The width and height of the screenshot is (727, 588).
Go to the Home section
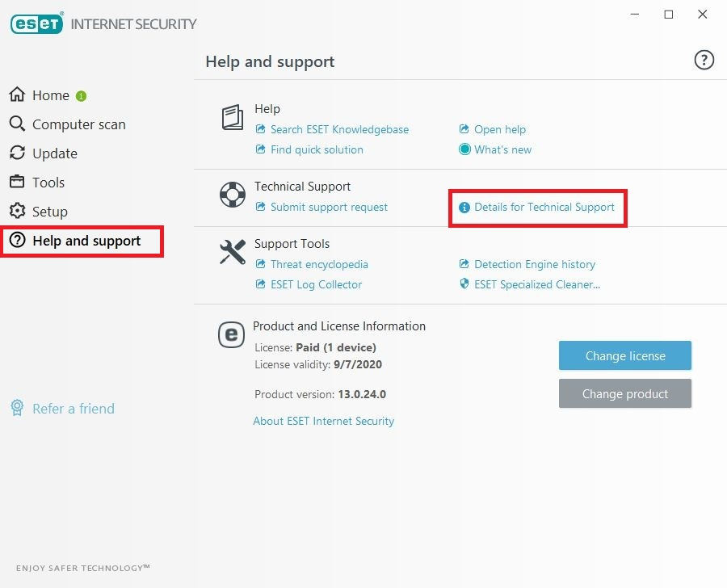pos(51,95)
